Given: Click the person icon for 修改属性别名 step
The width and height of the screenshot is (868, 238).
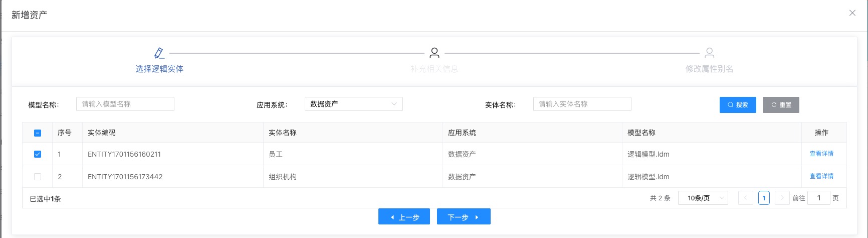Looking at the screenshot, I should point(709,53).
